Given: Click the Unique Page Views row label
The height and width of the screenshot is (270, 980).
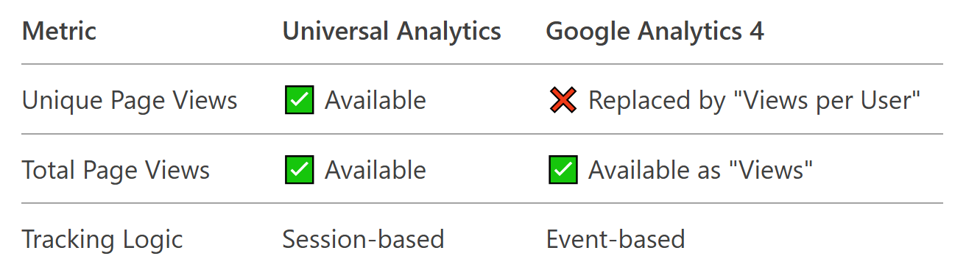Looking at the screenshot, I should point(130,101).
